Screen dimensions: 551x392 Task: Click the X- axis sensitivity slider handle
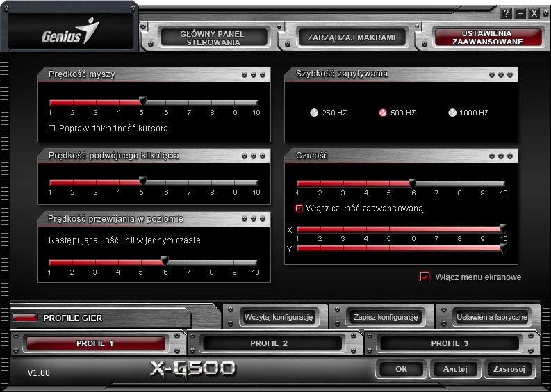503,229
